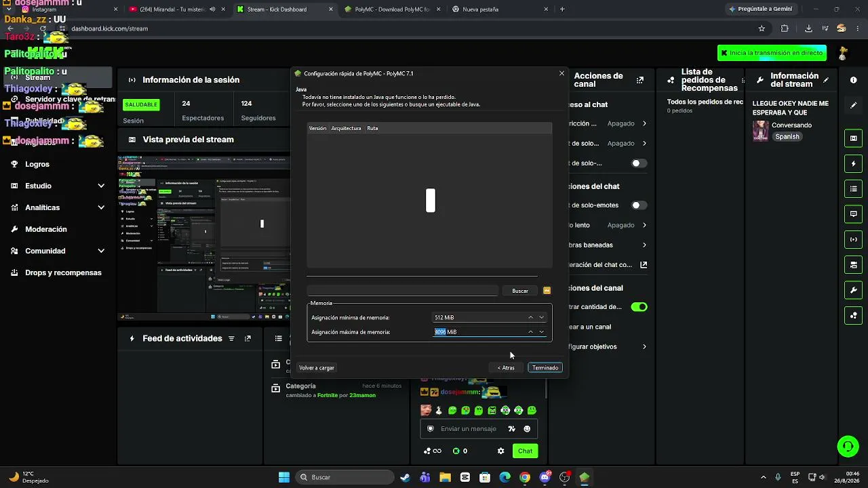Screen dimensions: 868x488
Task: Switch to the PolyMC Download tab
Action: pos(392,9)
